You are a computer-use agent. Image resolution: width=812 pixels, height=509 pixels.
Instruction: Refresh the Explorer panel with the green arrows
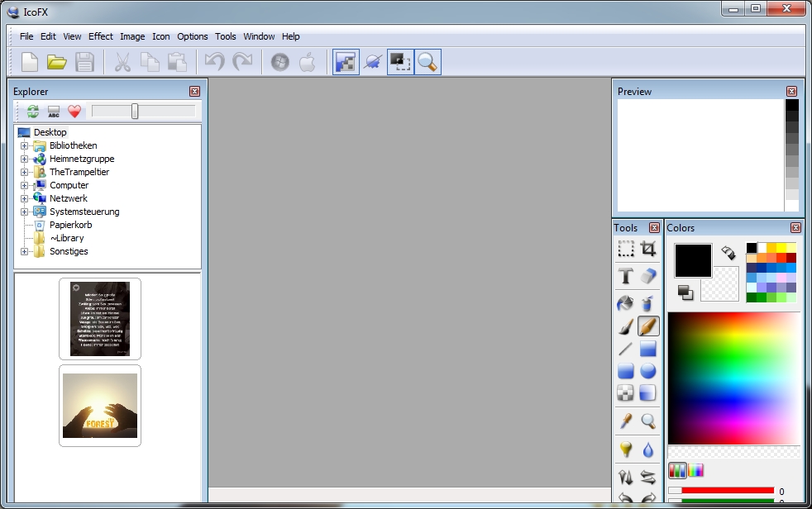(x=32, y=112)
